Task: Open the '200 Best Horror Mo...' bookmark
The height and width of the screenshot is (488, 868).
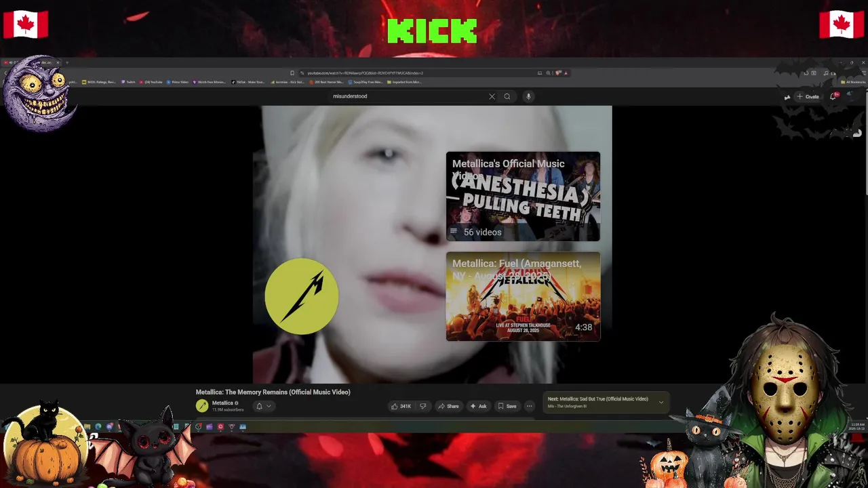Action: [326, 82]
